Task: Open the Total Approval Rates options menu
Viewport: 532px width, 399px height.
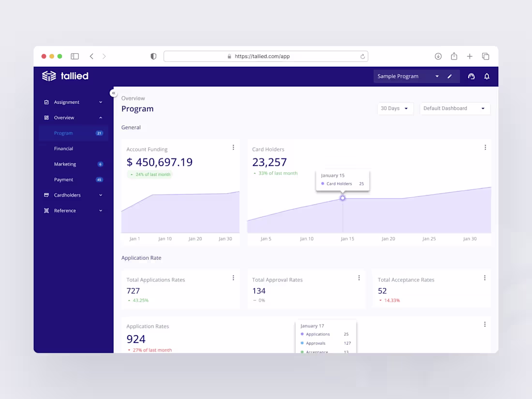Action: tap(359, 278)
